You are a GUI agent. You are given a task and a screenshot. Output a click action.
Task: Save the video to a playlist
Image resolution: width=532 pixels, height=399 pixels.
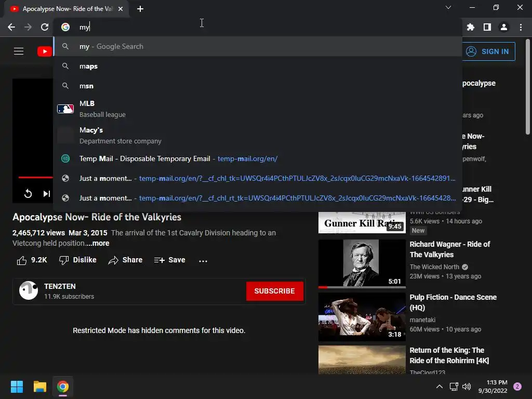pyautogui.click(x=169, y=260)
